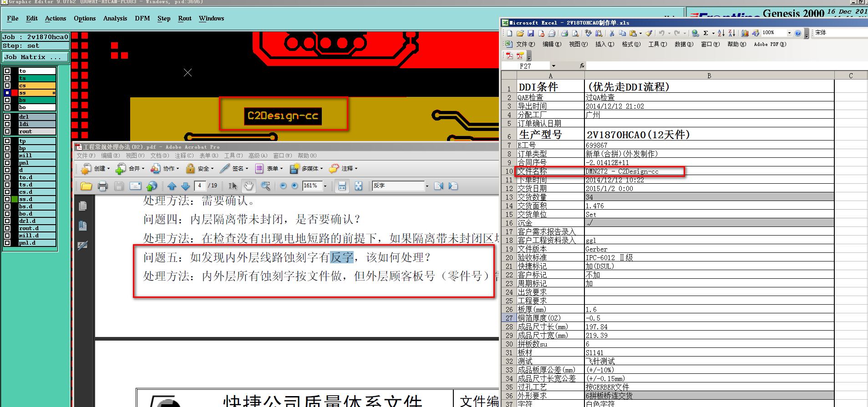This screenshot has width=868, height=407.
Task: Open Genesis File menu
Action: tap(13, 18)
